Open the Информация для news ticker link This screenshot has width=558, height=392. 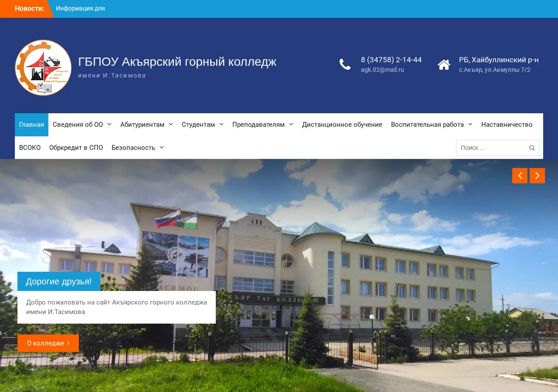coord(80,8)
